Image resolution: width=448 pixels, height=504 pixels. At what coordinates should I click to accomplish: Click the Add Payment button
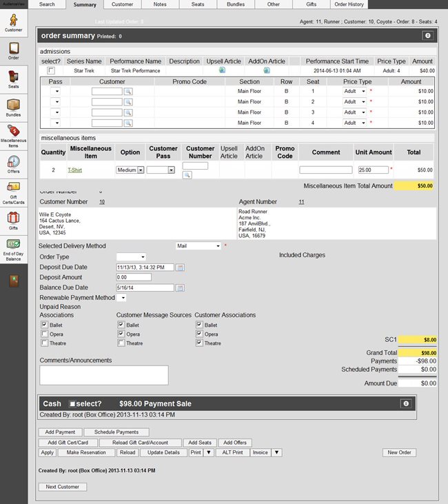[x=60, y=432]
